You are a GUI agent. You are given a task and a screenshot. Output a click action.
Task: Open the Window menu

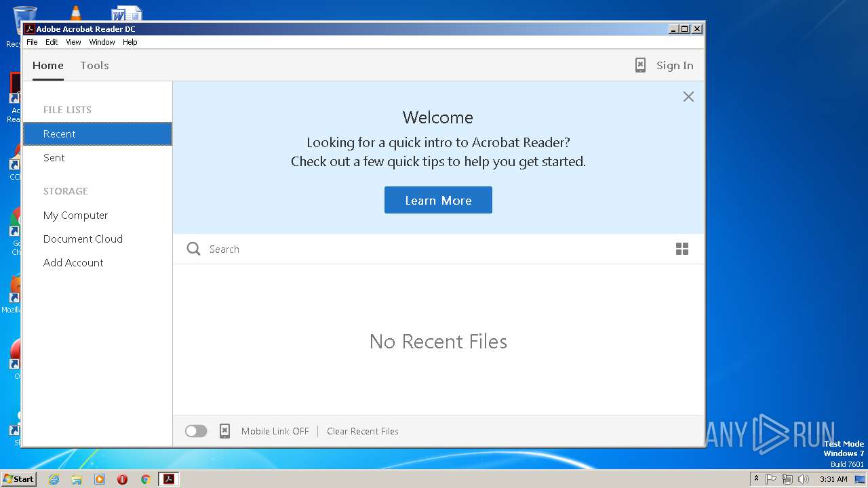[102, 42]
